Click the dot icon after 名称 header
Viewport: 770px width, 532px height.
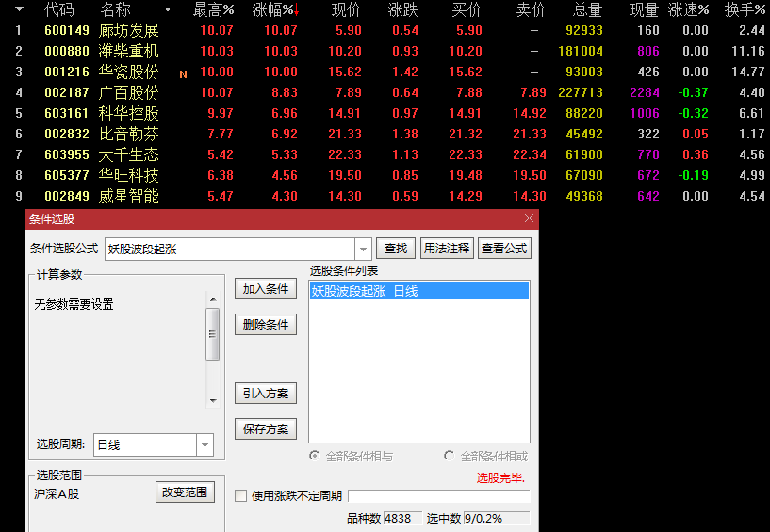click(x=168, y=9)
